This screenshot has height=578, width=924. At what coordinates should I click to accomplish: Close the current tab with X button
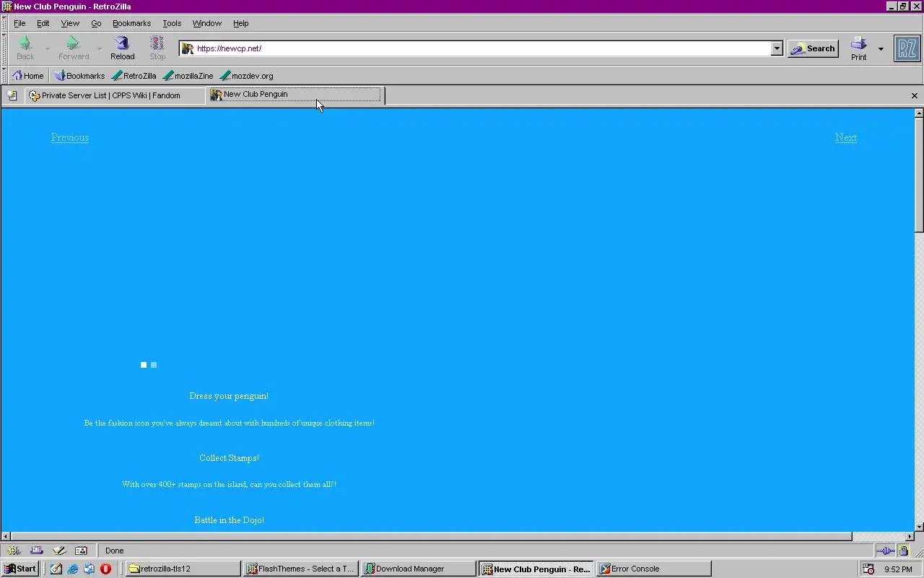pos(914,95)
